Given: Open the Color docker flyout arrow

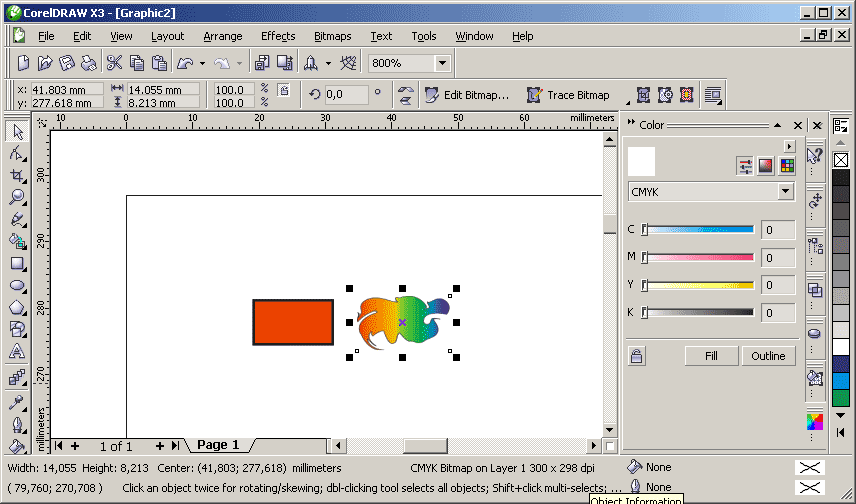Looking at the screenshot, I should pos(789,146).
